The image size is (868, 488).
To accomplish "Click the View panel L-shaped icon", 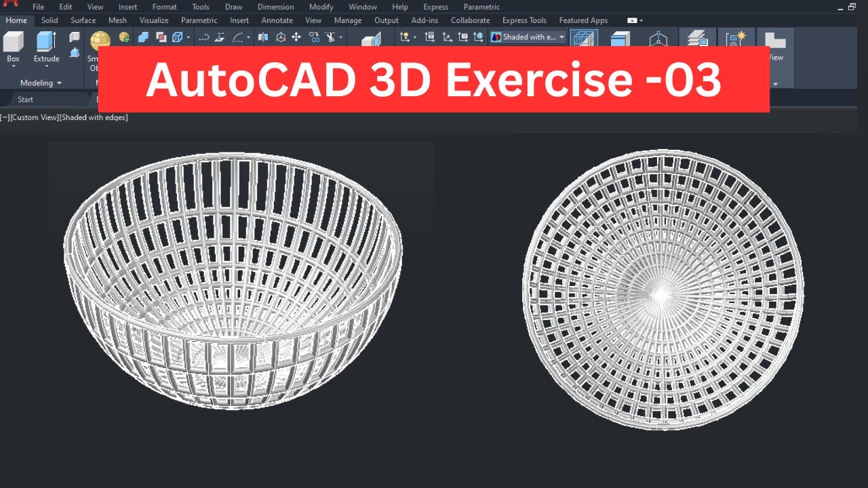I will pyautogui.click(x=775, y=39).
